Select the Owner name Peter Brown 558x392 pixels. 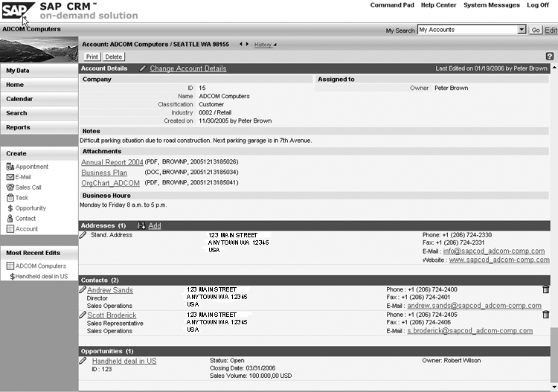(x=451, y=88)
